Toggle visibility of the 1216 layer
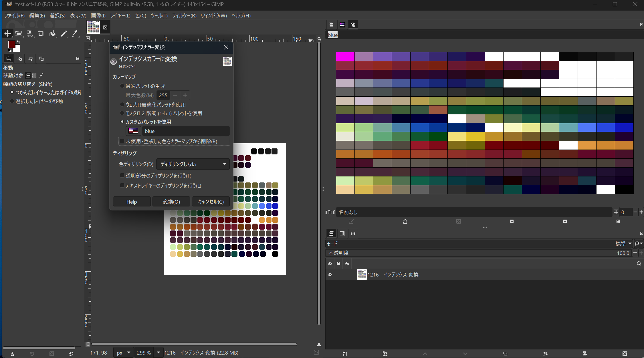 pyautogui.click(x=330, y=275)
